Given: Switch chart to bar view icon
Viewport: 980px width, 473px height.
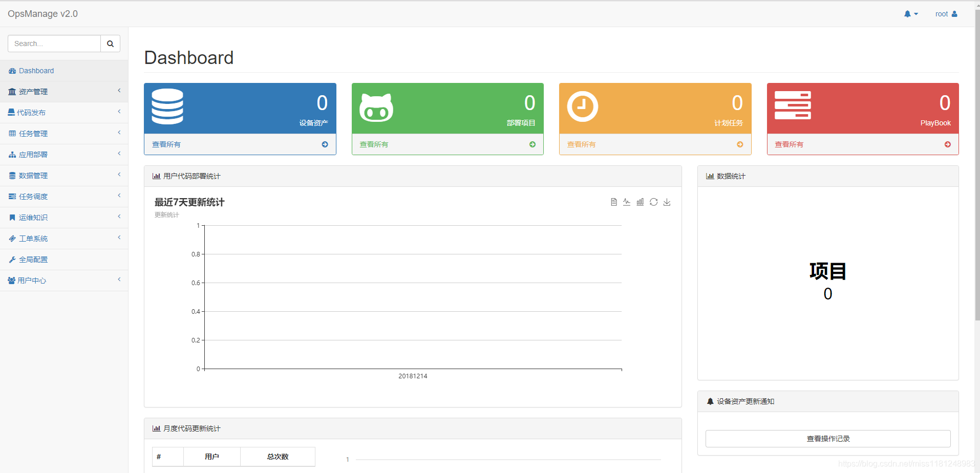Looking at the screenshot, I should pos(640,202).
